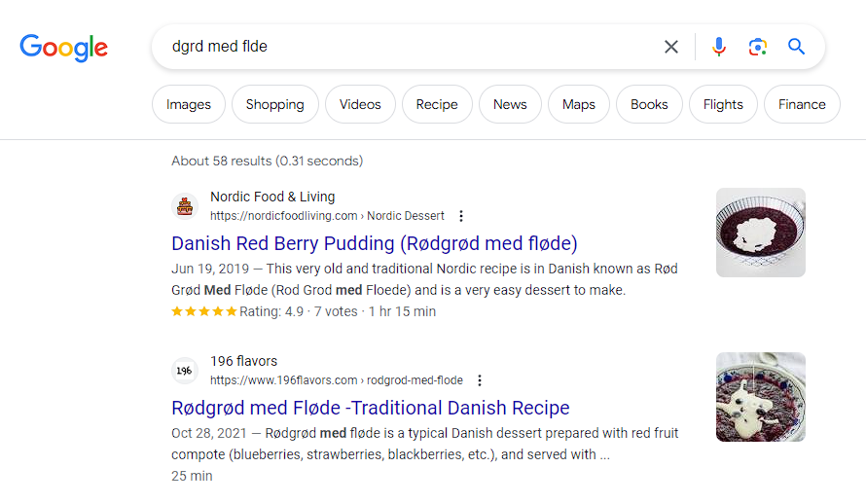Open three-dot menu for Nordic Food result
866x504 pixels.
(x=461, y=216)
